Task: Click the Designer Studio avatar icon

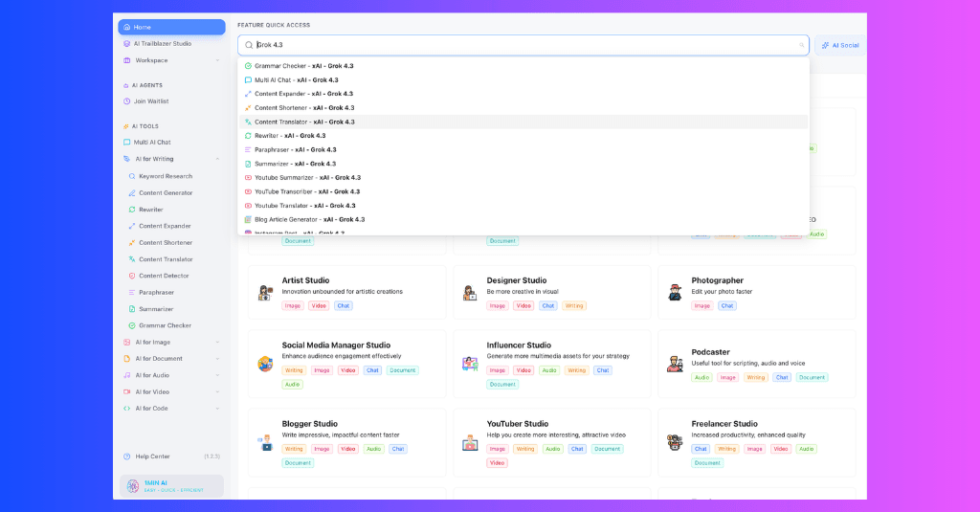Action: coord(470,293)
